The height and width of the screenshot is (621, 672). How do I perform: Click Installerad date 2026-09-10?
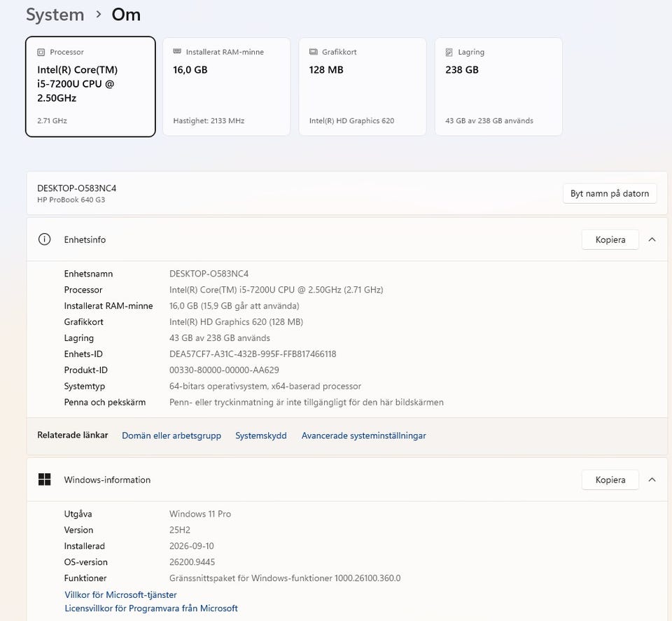[192, 545]
